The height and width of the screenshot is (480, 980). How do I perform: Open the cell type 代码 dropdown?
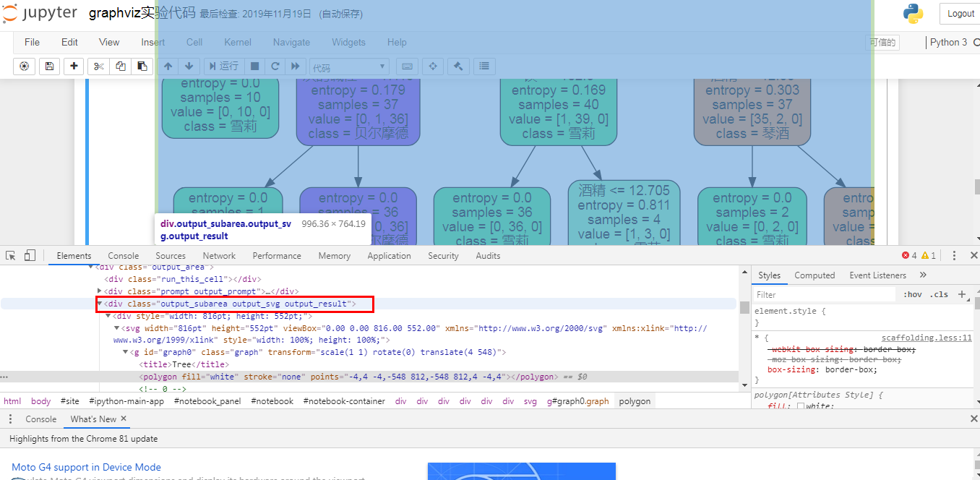tap(349, 67)
